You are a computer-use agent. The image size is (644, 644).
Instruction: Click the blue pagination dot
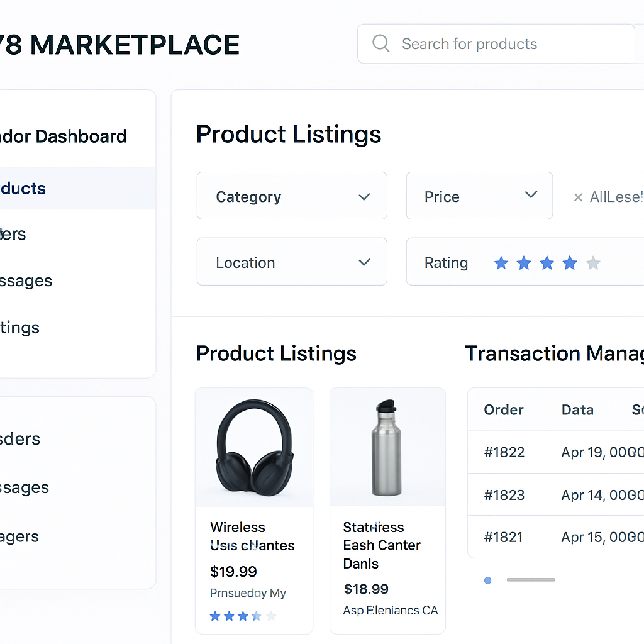[x=487, y=580]
